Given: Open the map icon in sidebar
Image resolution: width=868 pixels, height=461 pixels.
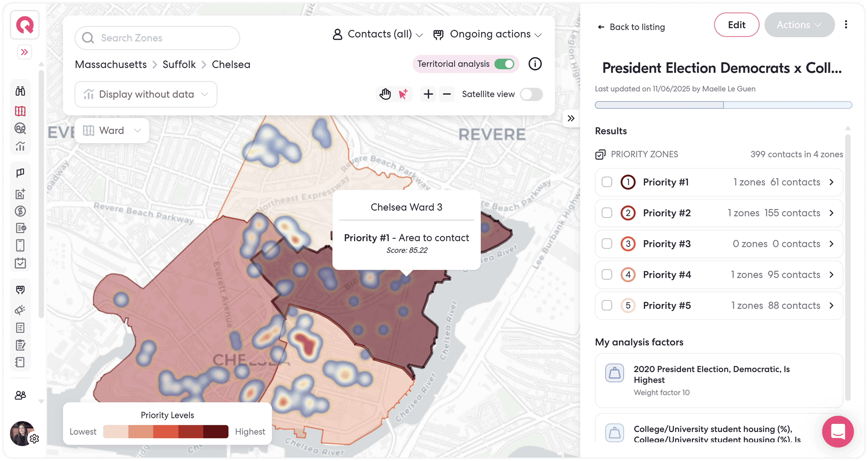Looking at the screenshot, I should pos(20,111).
